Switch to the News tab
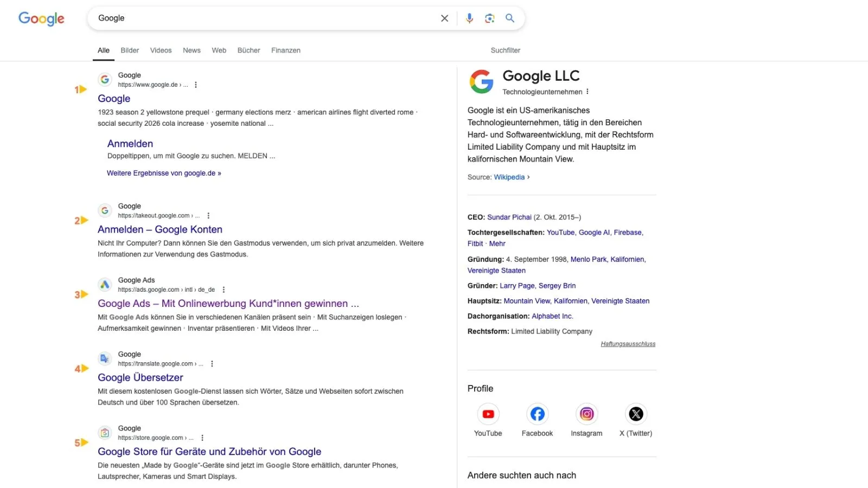This screenshot has height=488, width=868. click(192, 50)
